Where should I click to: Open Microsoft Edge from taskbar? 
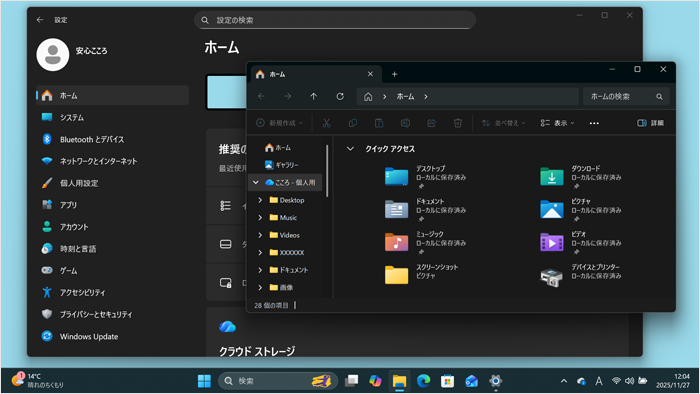pyautogui.click(x=423, y=381)
